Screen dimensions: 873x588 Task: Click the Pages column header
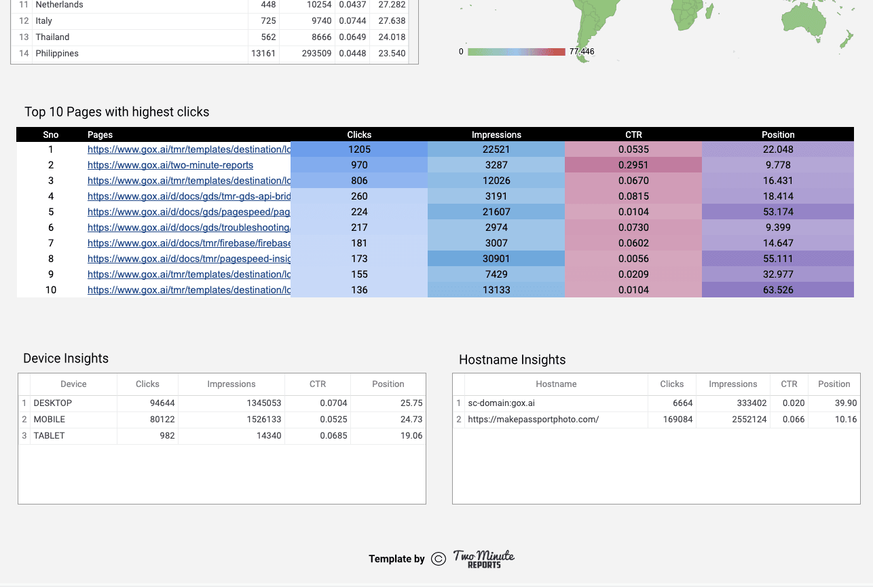click(x=100, y=134)
